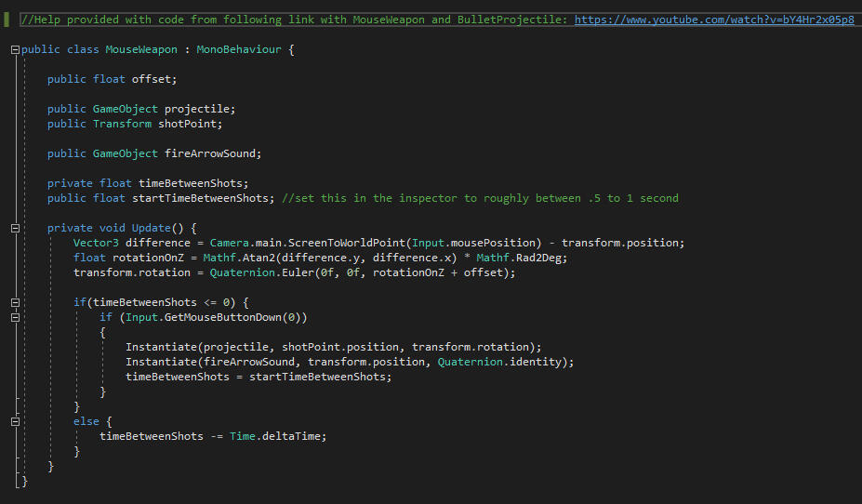Collapse the else block fold marker
This screenshot has width=862, height=504.
(16, 421)
